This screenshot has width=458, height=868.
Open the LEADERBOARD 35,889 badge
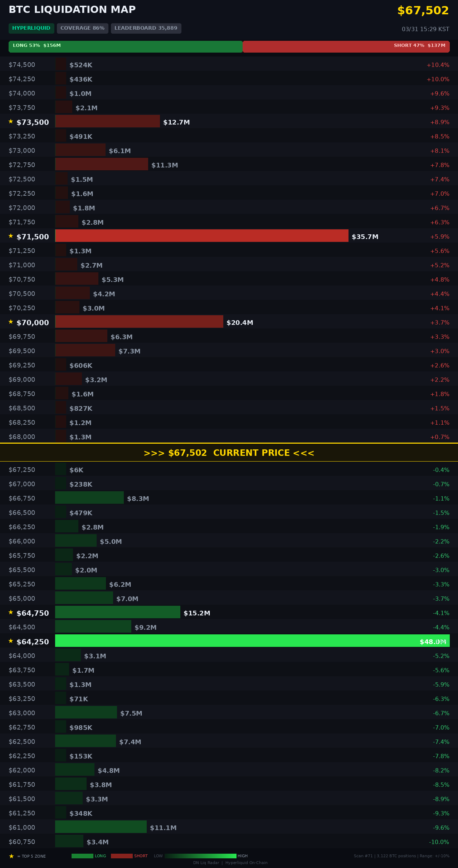(146, 28)
